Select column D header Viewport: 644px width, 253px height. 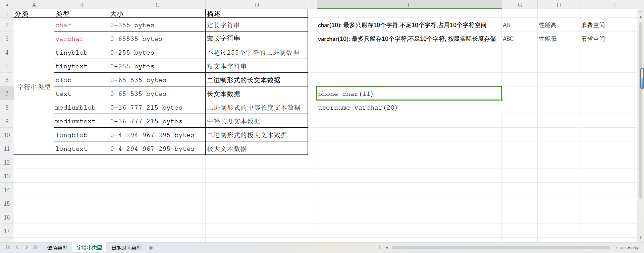(x=257, y=5)
